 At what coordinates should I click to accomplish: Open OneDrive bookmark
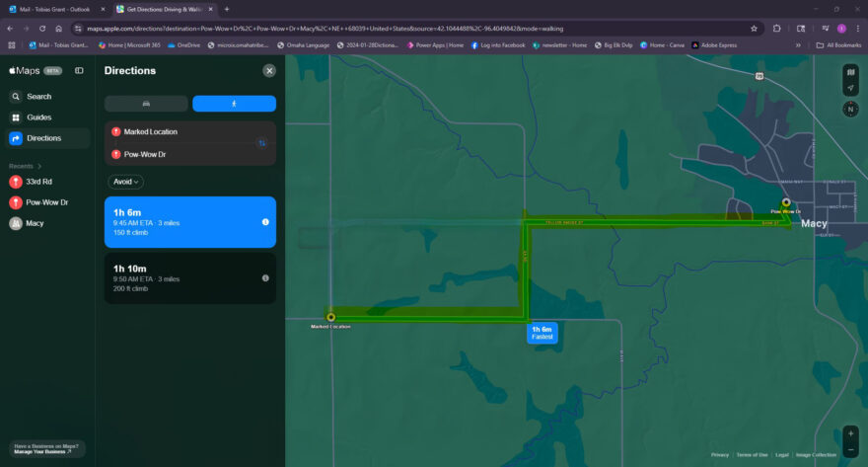click(x=183, y=45)
